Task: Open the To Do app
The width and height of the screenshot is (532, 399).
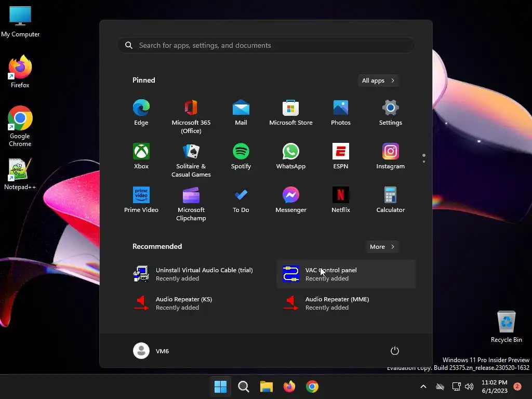Action: [241, 200]
